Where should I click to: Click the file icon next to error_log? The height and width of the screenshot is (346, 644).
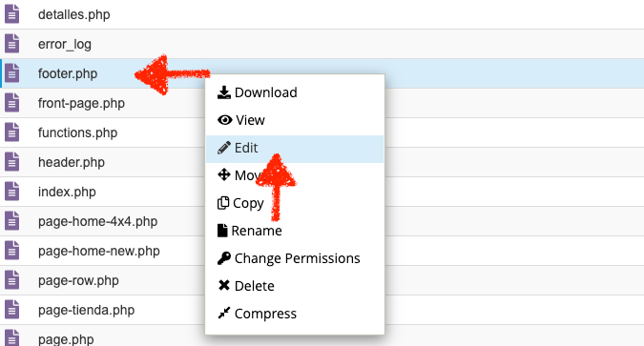click(x=11, y=44)
